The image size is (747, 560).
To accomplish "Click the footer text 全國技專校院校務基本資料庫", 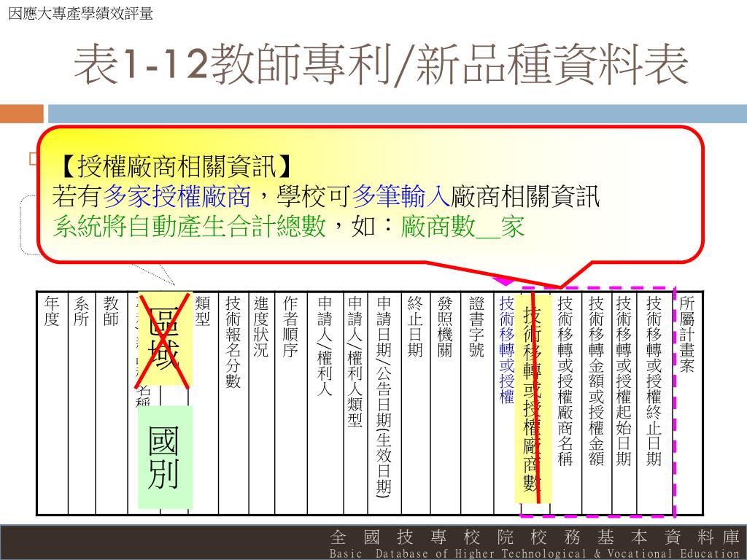I will click(x=534, y=537).
